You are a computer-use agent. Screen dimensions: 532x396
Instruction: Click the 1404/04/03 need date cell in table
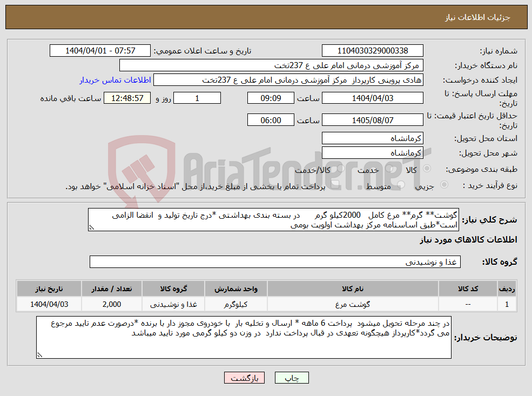pyautogui.click(x=49, y=304)
